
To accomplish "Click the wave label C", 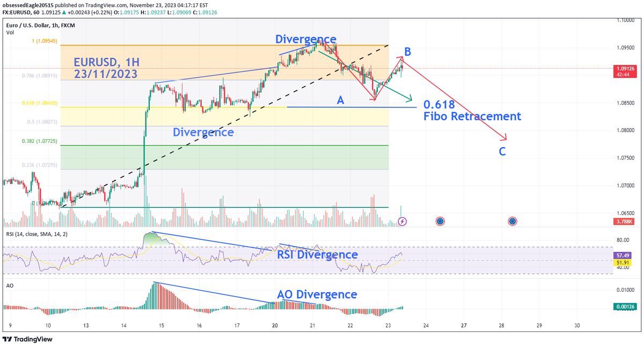I will click(502, 152).
